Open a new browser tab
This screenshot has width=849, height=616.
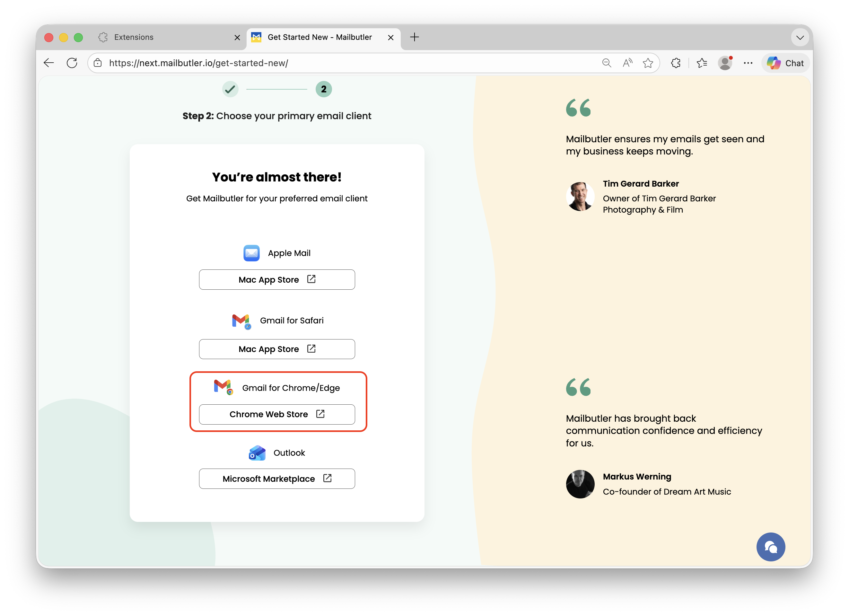pos(415,37)
